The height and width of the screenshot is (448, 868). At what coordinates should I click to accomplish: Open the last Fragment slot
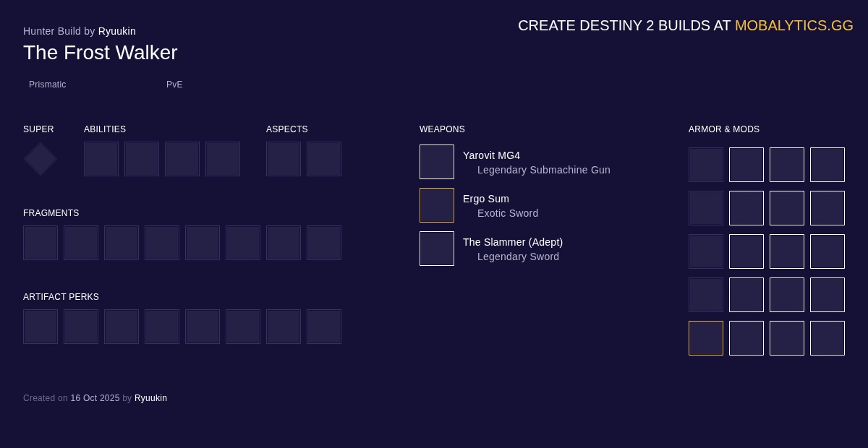pos(324,243)
